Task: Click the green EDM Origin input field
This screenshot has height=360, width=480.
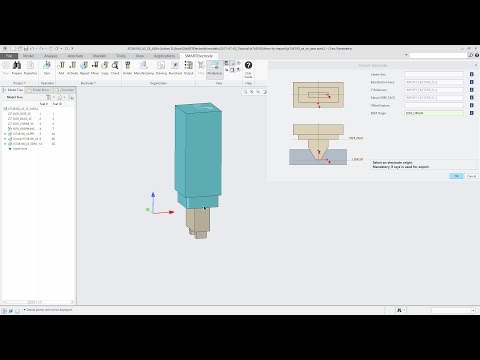Action: click(x=434, y=113)
